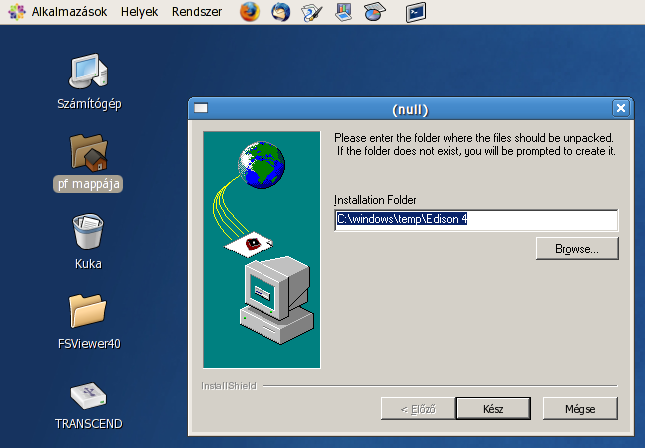Select the pf mappája home folder icon
The width and height of the screenshot is (645, 448).
pos(89,153)
